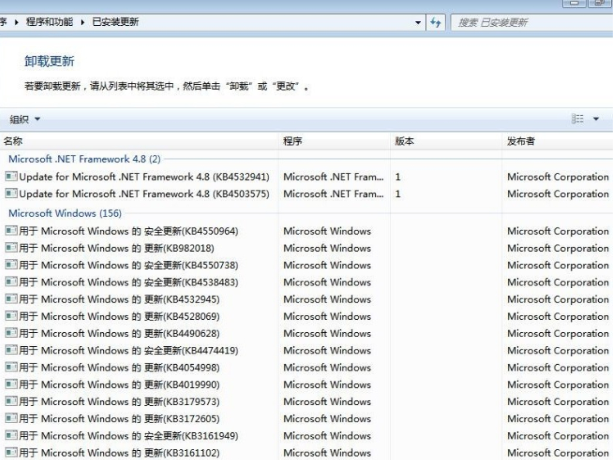Sort by the 发布者 column header

557,141
